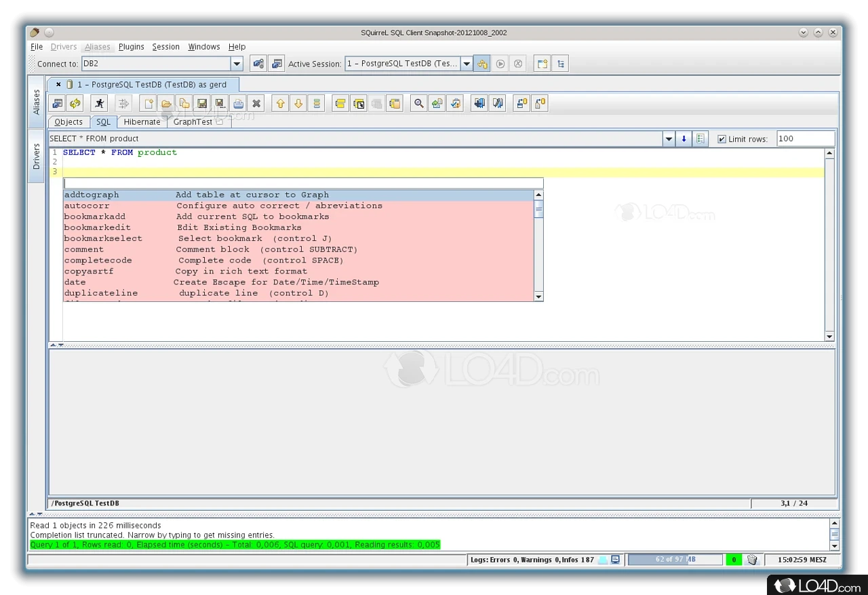Expand the Connect to DB2 dropdown
868x595 pixels.
237,64
